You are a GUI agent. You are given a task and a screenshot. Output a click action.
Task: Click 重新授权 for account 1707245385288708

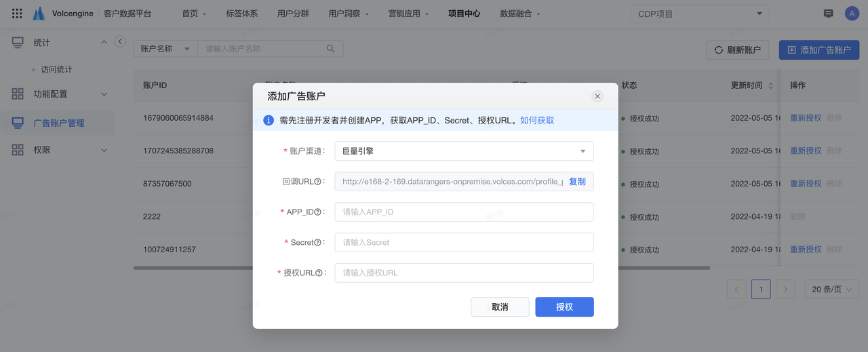click(806, 151)
